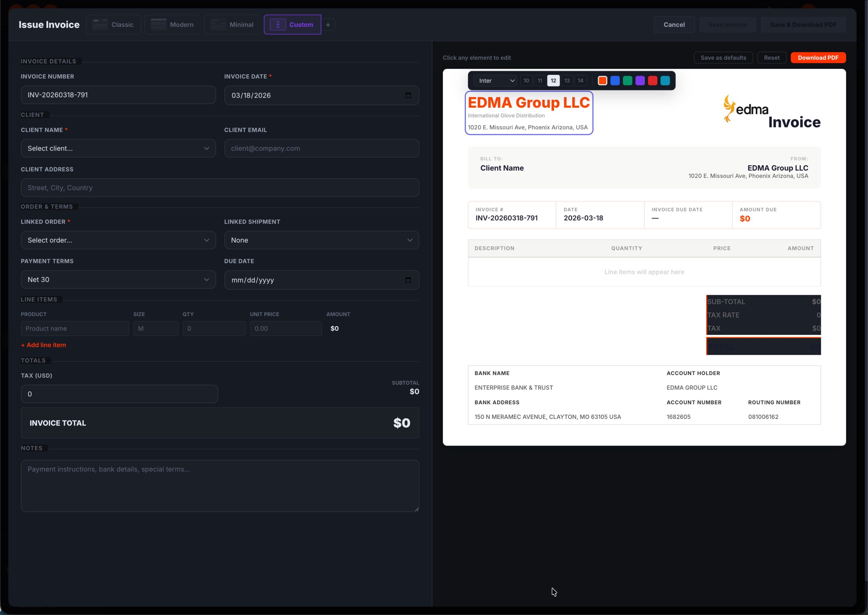Click the routing number 081006162

coord(763,417)
